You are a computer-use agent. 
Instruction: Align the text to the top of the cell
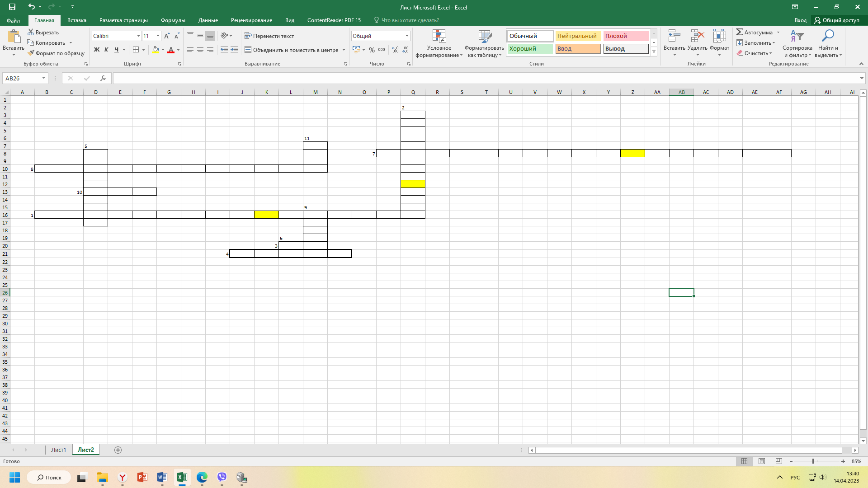(190, 36)
